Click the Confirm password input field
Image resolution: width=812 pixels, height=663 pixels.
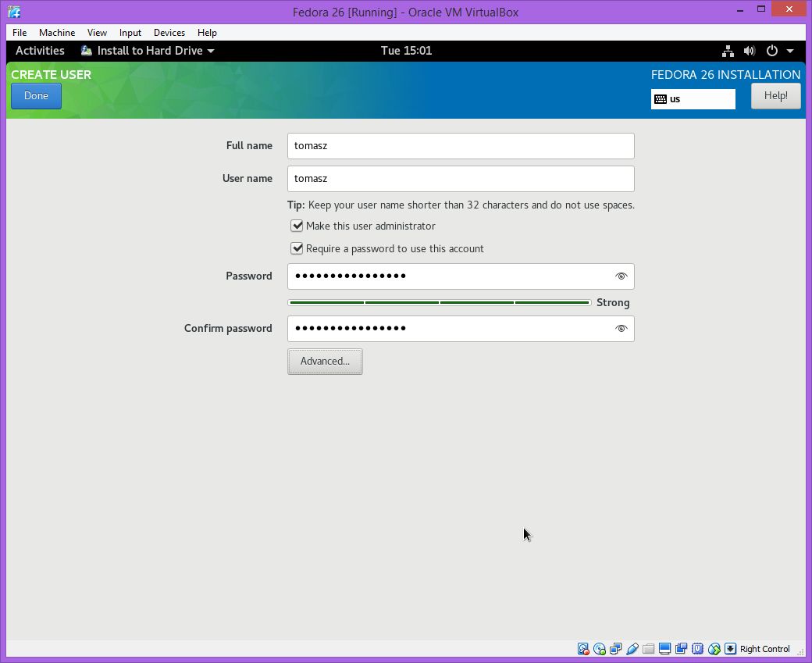tap(461, 329)
